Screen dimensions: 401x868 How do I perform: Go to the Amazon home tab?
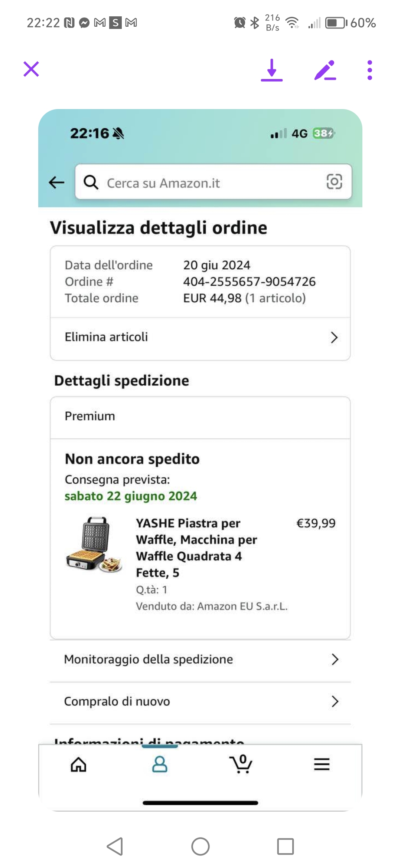coord(78,764)
